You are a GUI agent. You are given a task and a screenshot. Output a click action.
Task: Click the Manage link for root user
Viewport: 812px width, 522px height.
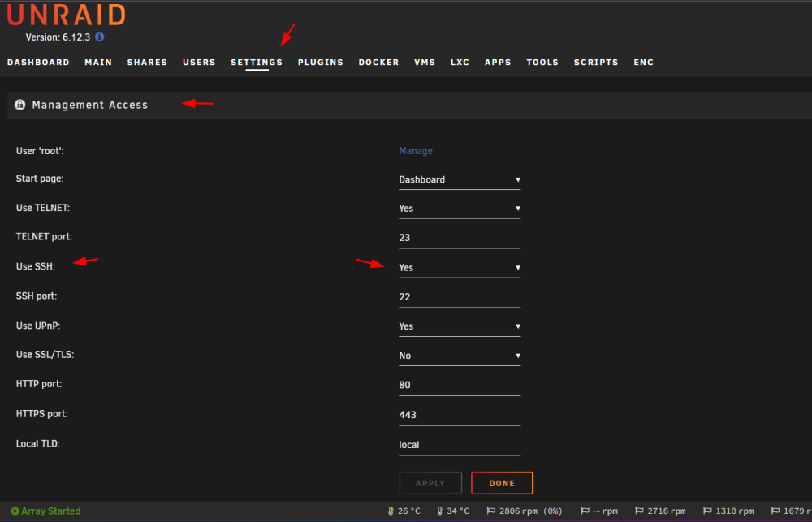click(416, 151)
